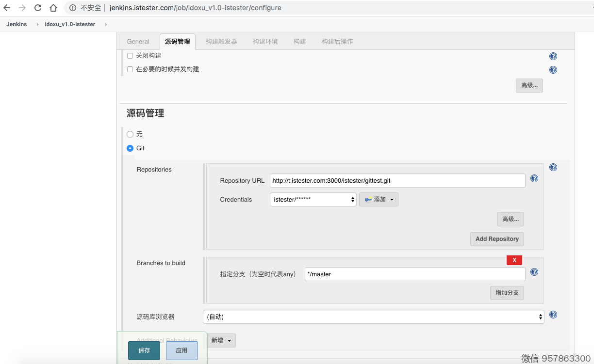Delete branch with red X button
The image size is (594, 364).
514,260
